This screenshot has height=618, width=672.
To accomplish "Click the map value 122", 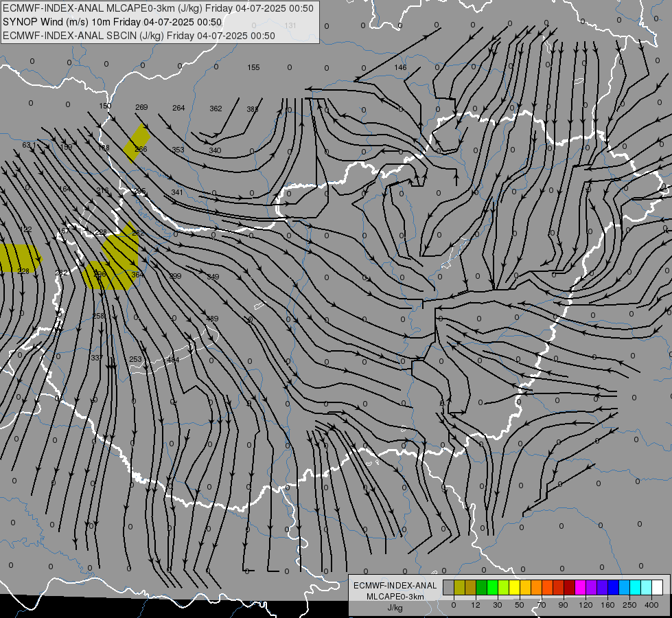I will coord(25,229).
